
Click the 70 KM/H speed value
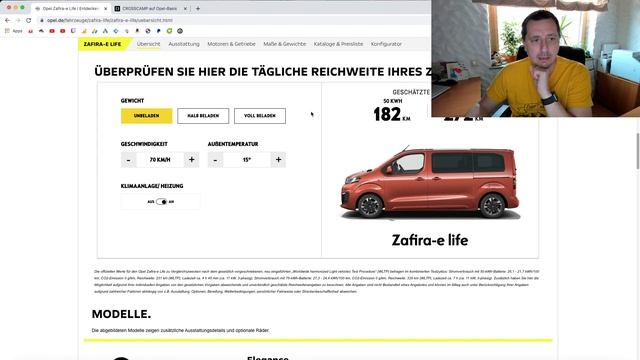click(x=160, y=160)
